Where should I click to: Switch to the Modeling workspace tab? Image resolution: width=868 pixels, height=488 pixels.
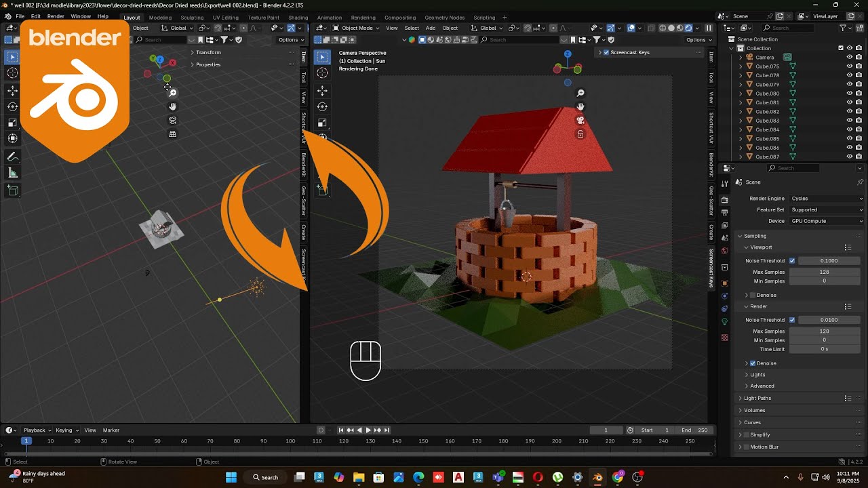click(x=160, y=18)
